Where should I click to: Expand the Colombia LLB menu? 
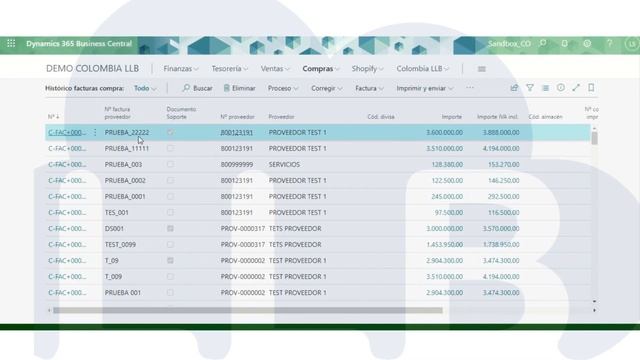[422, 69]
